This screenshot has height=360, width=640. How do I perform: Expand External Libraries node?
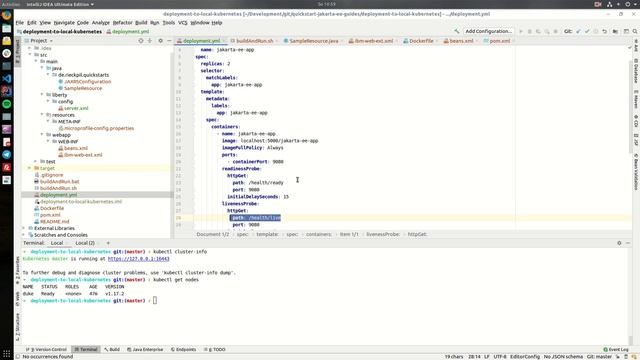pyautogui.click(x=24, y=228)
